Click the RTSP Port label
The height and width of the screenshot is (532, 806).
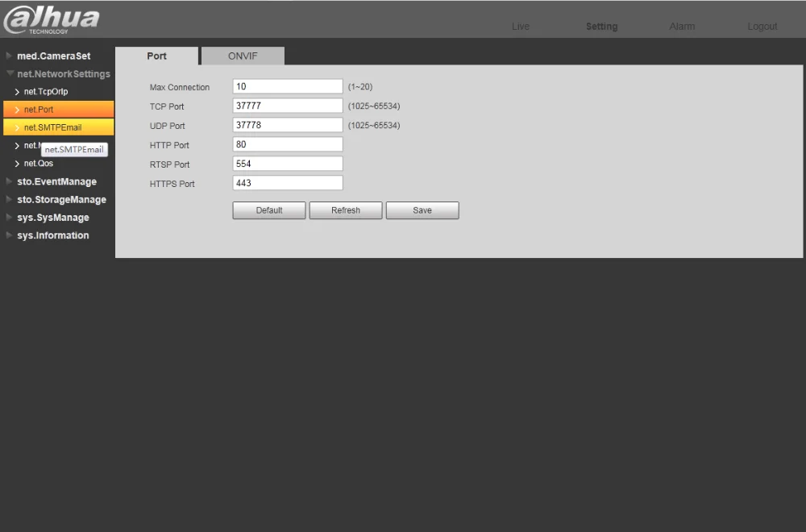point(169,164)
